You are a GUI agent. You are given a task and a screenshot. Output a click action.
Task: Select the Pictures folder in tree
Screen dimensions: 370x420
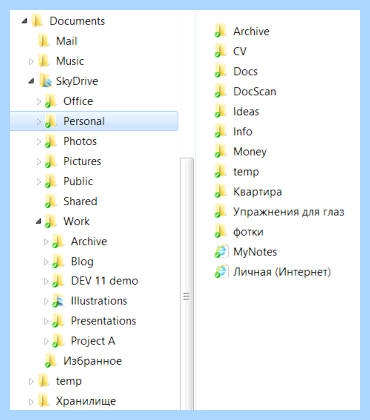tap(82, 161)
